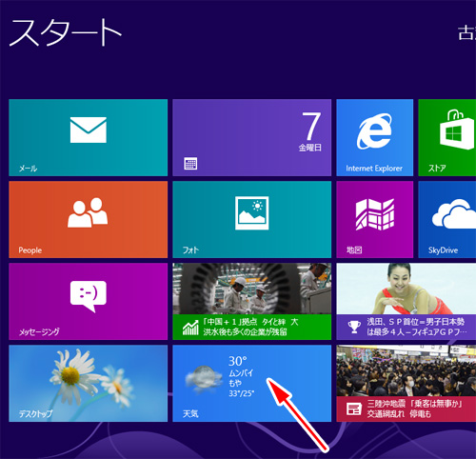
Task: Click the 33°/25° high-low temperature text
Action: [242, 393]
